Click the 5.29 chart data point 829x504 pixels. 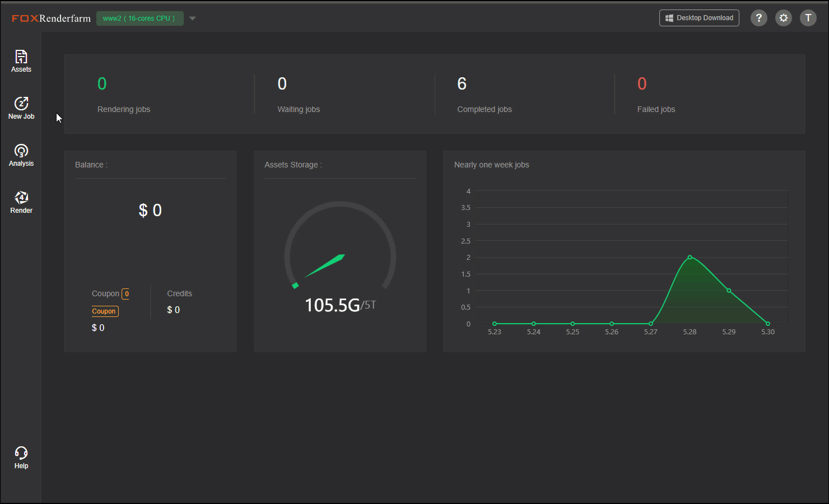tap(729, 291)
